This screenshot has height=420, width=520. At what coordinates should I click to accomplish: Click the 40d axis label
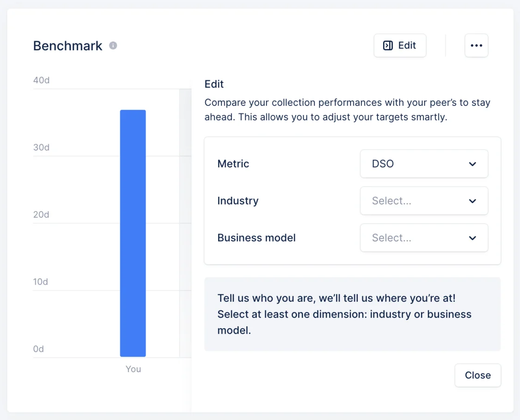click(41, 80)
